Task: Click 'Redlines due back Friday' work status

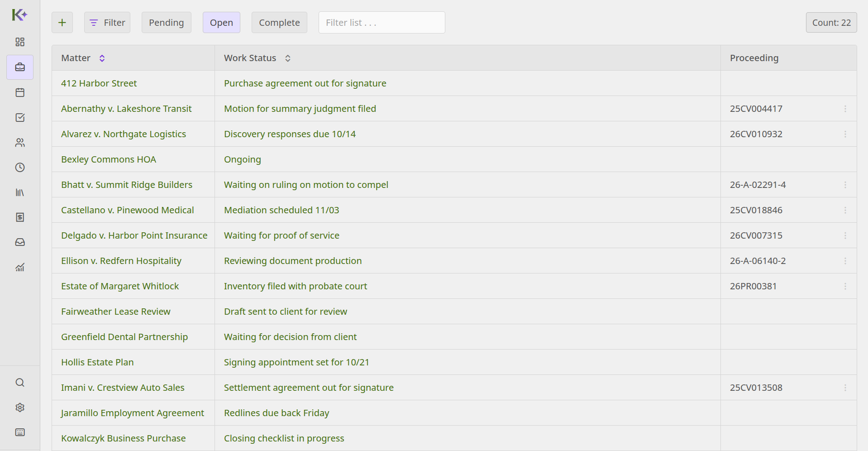Action: coord(277,413)
